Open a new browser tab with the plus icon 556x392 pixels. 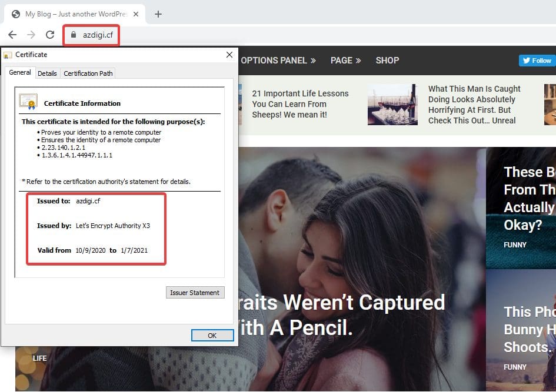(158, 14)
